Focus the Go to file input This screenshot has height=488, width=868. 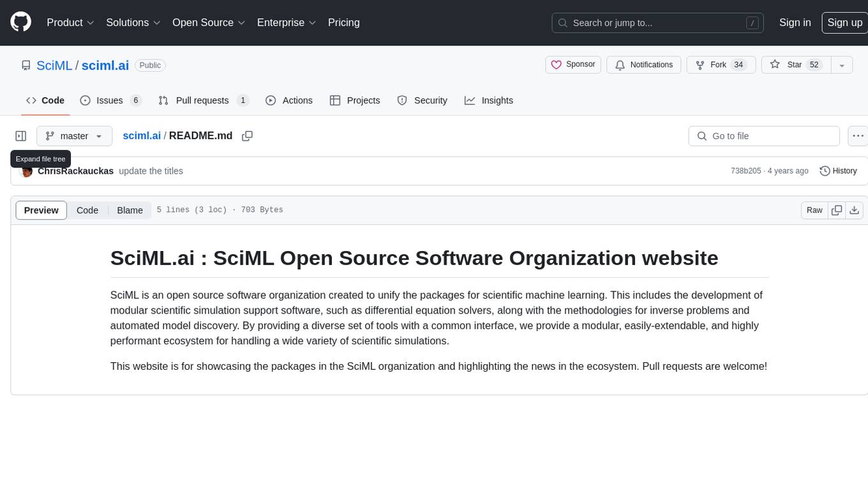tap(764, 136)
